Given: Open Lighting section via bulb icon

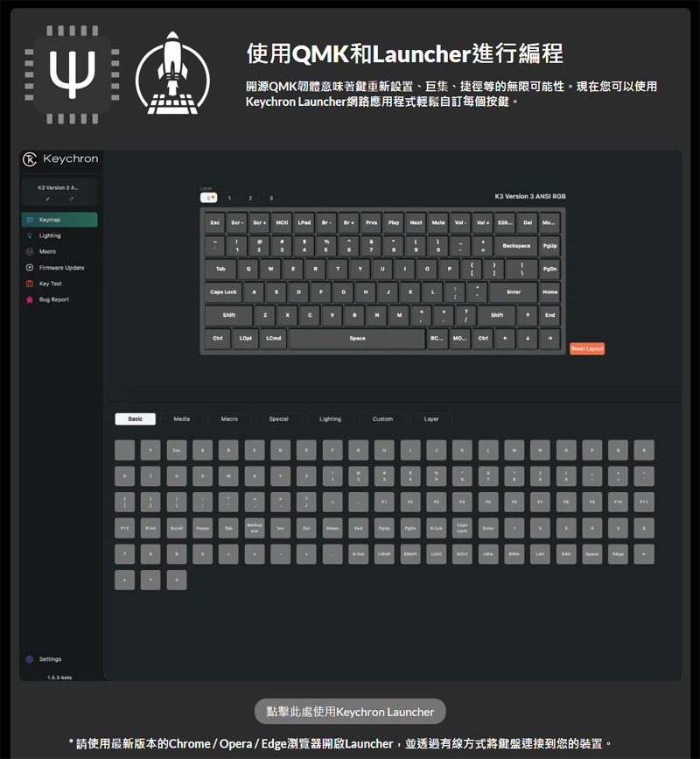Looking at the screenshot, I should click(30, 235).
